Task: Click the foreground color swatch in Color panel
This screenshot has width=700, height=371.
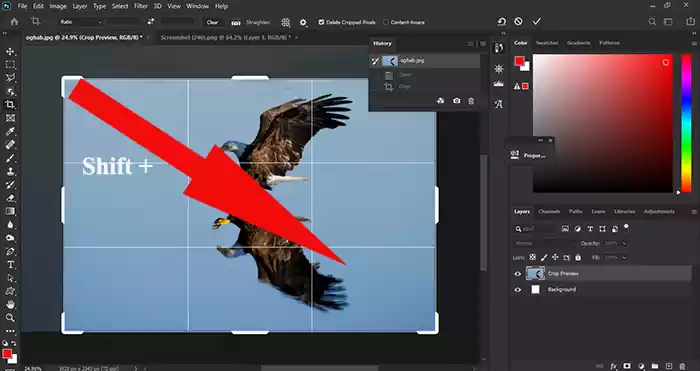Action: click(519, 61)
